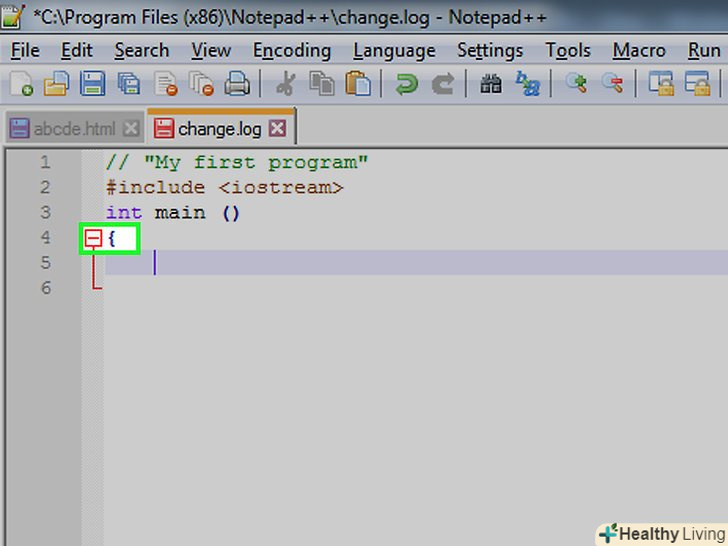
Task: Click line number 2 in the margin
Action: coord(45,188)
